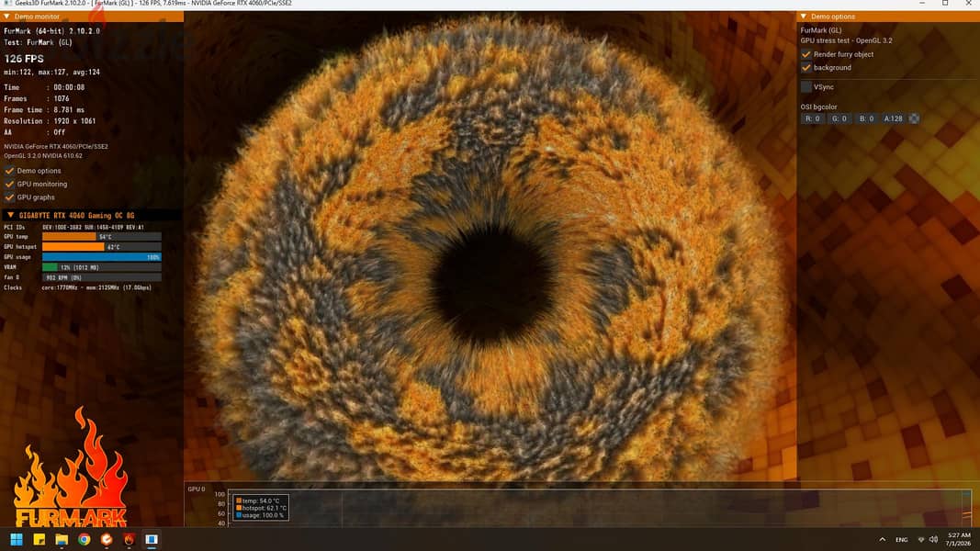Viewport: 980px width, 551px height.
Task: Click the FurMark (64-bit) 2.10.2.0 line
Action: coord(51,30)
